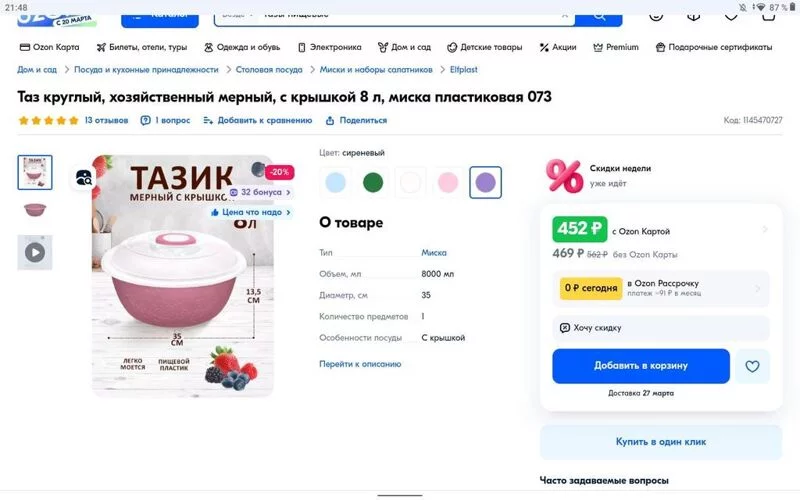Viewport: 800px width, 500px height.
Task: Click the Premium crown icon
Action: click(598, 47)
